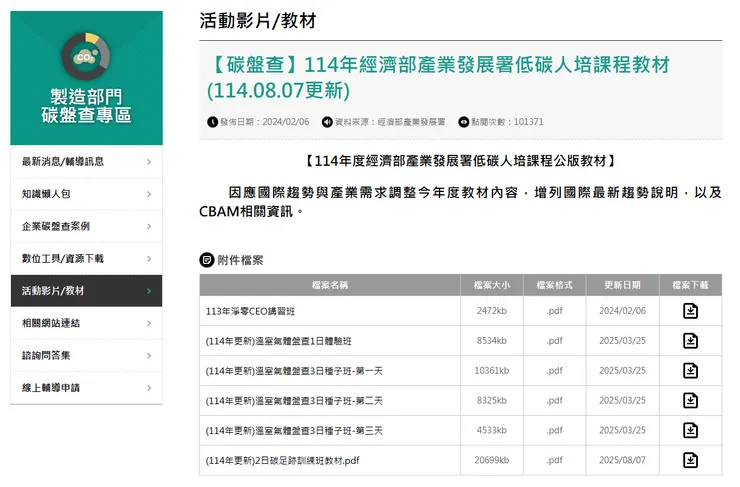Click (114年更新)溫室氣體盤查1日體驗班 file name
Image resolution: width=740 pixels, height=487 pixels.
[x=278, y=341]
